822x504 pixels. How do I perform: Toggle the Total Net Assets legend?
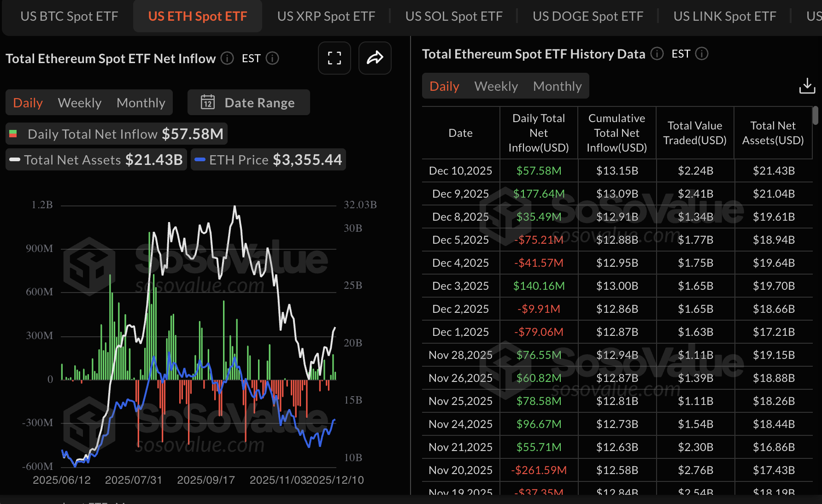point(95,159)
